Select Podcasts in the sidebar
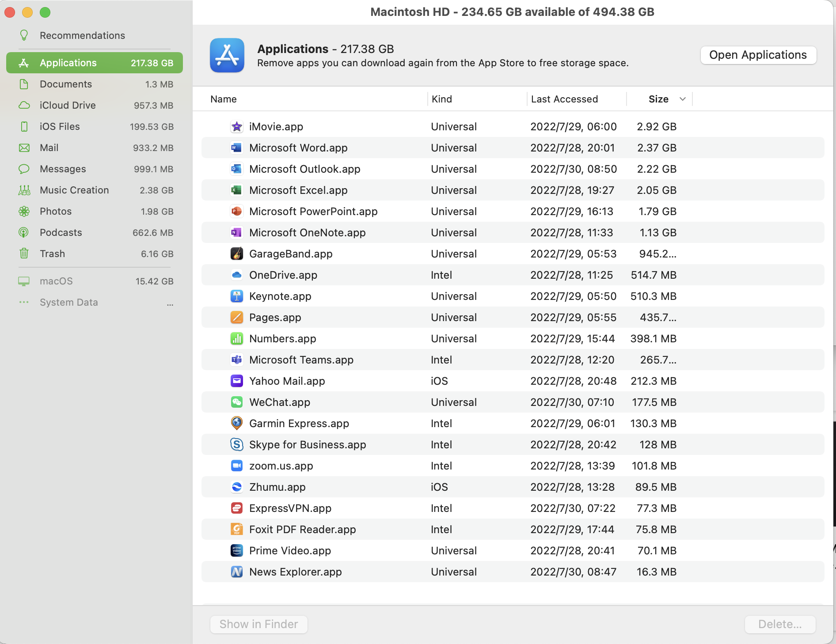The width and height of the screenshot is (836, 644). tap(95, 233)
